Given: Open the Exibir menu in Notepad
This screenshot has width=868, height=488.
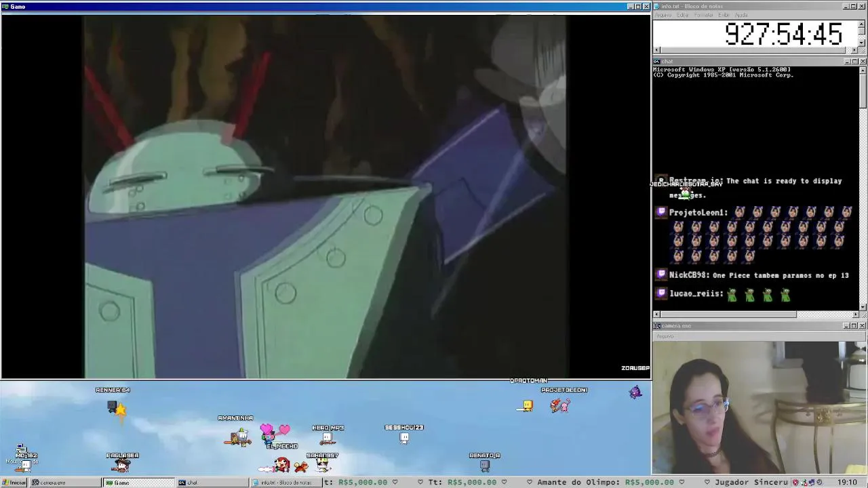Looking at the screenshot, I should pyautogui.click(x=724, y=15).
